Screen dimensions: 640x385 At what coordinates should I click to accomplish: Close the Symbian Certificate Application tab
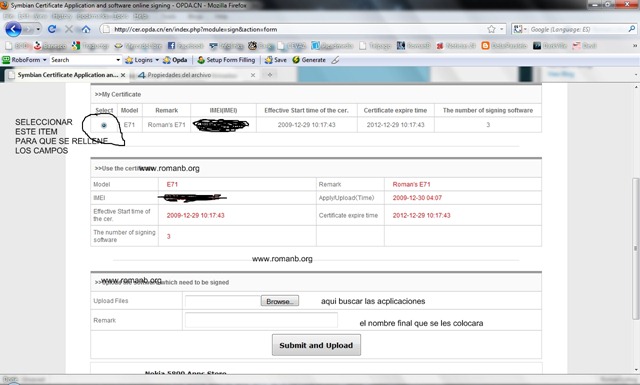pos(123,76)
